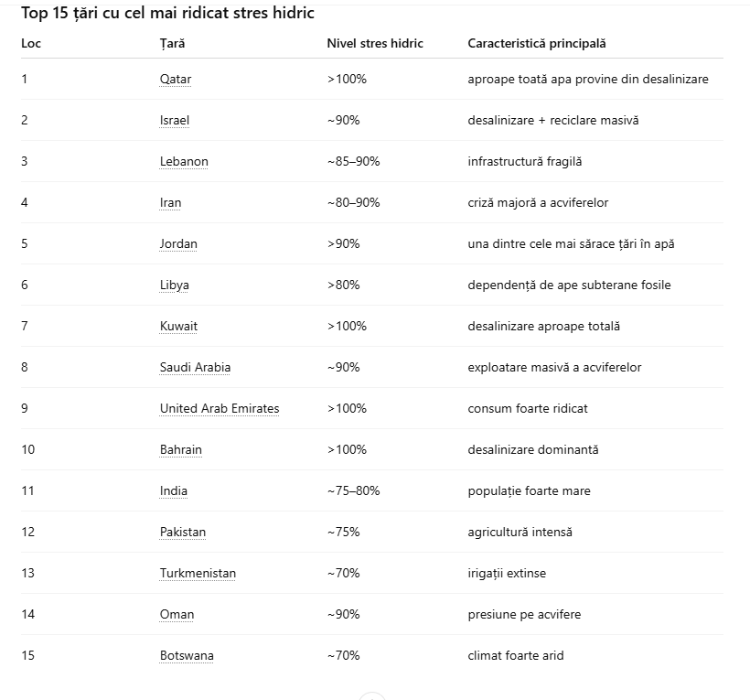
Task: Click the Pakistan link
Action: [183, 533]
